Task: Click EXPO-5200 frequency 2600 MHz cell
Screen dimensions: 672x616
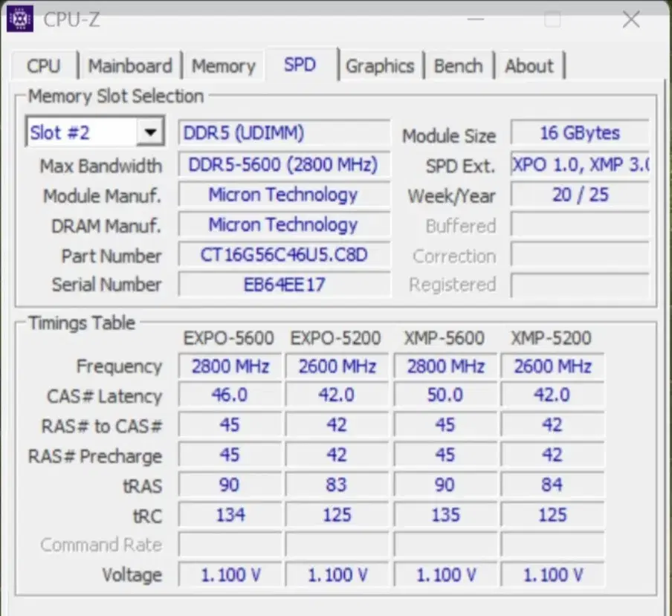Action: pyautogui.click(x=337, y=366)
